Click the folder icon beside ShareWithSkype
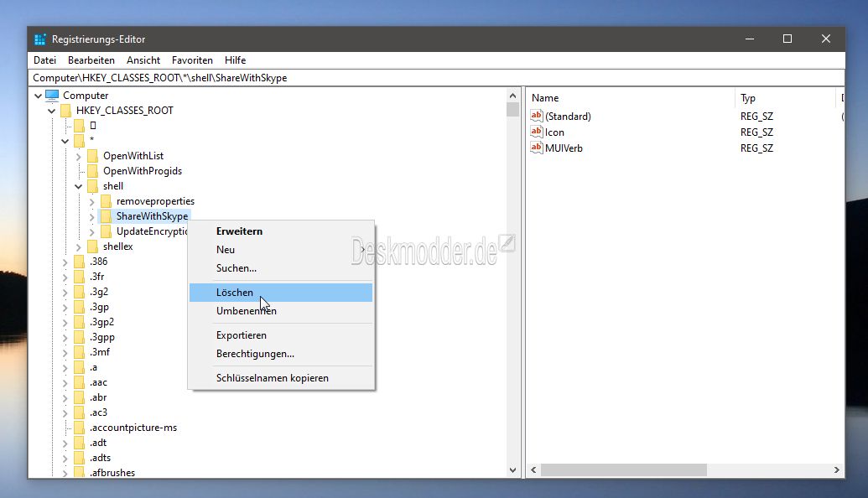Screen dimensions: 868x498 [106, 216]
